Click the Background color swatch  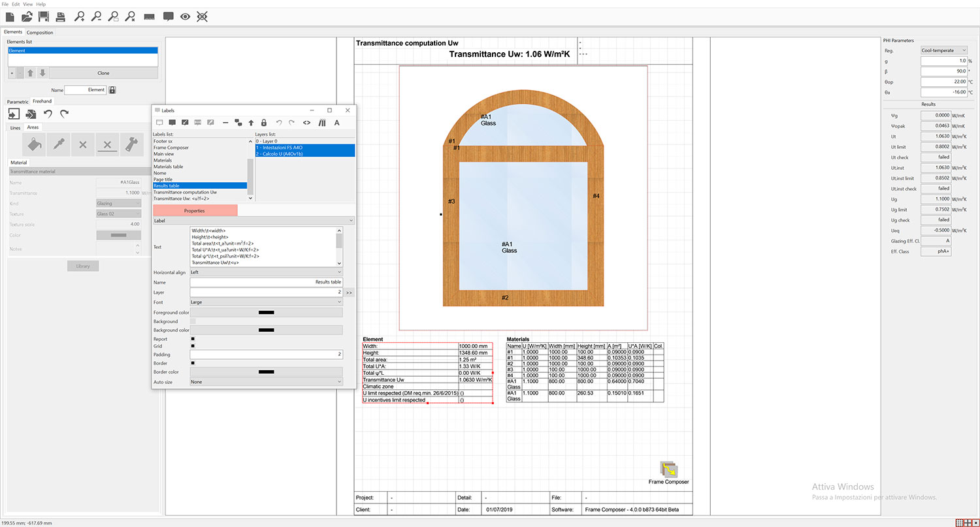[267, 330]
